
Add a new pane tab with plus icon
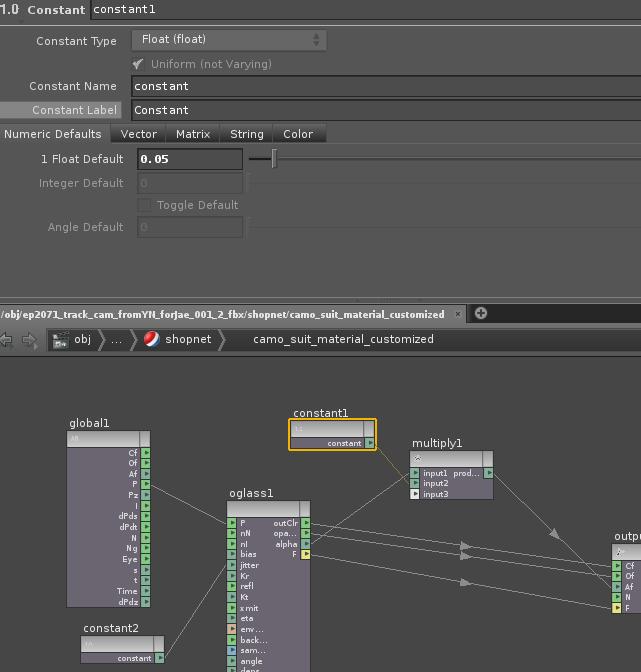click(481, 313)
